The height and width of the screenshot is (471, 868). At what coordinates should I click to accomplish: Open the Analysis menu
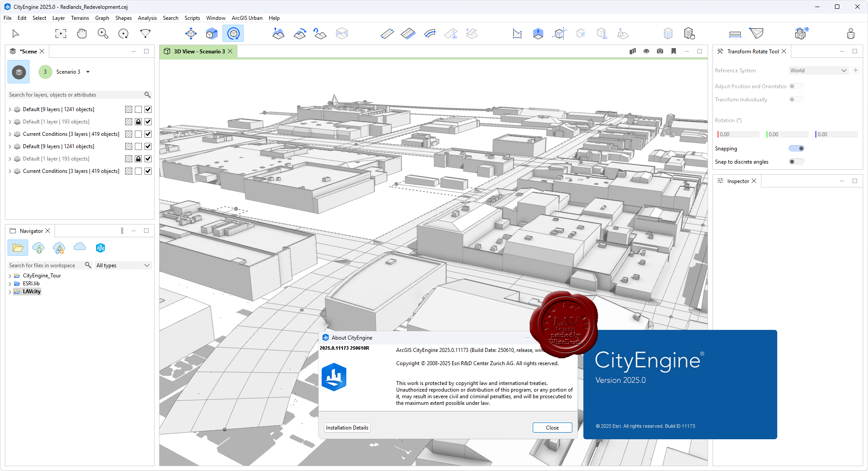[x=147, y=18]
